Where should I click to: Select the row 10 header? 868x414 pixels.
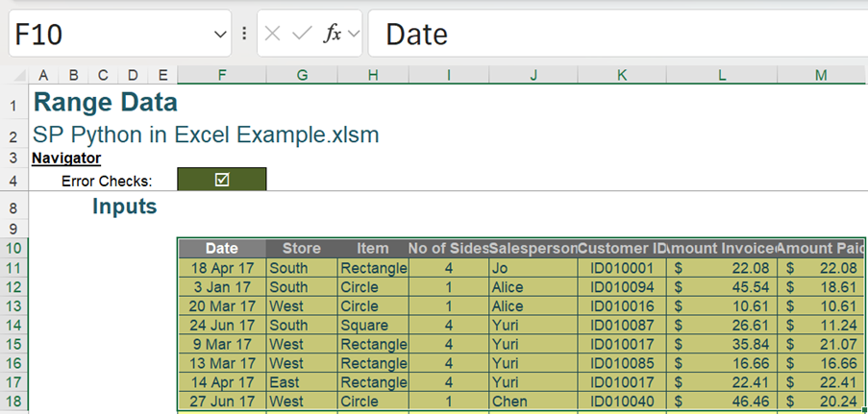pos(14,249)
